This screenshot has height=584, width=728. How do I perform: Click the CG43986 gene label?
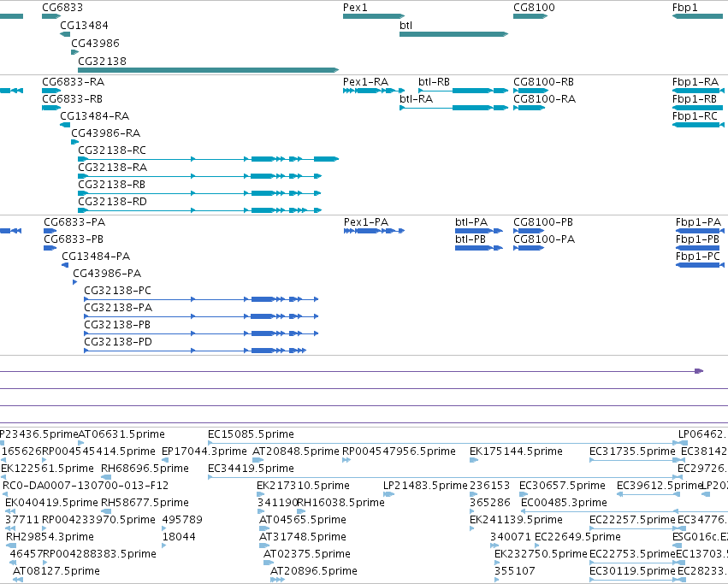click(x=95, y=43)
